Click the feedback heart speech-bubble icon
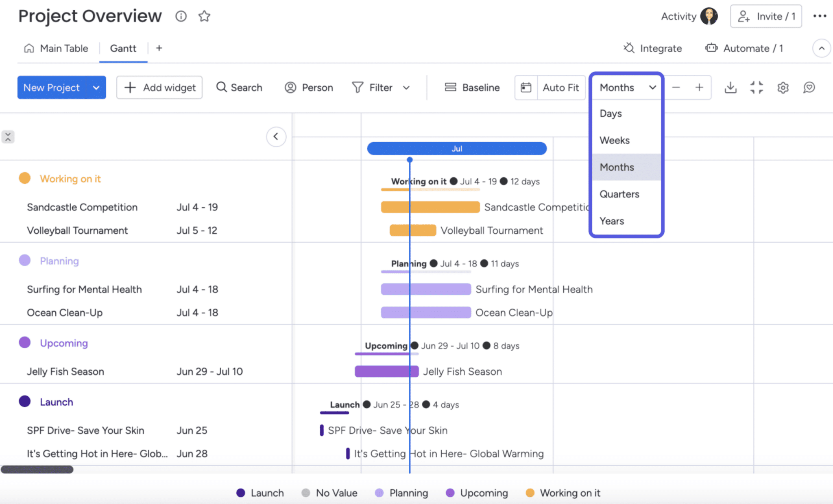 tap(809, 87)
